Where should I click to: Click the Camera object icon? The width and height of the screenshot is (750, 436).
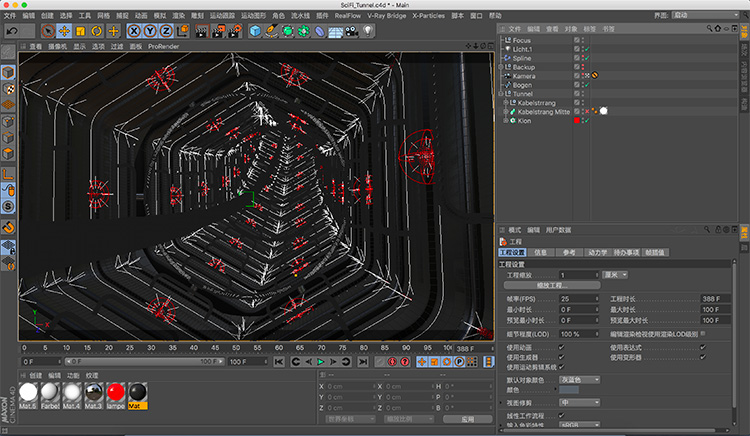coord(352,31)
